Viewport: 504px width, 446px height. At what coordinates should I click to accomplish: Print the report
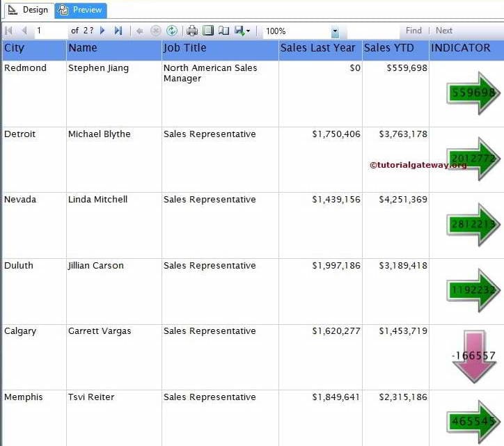pos(192,31)
